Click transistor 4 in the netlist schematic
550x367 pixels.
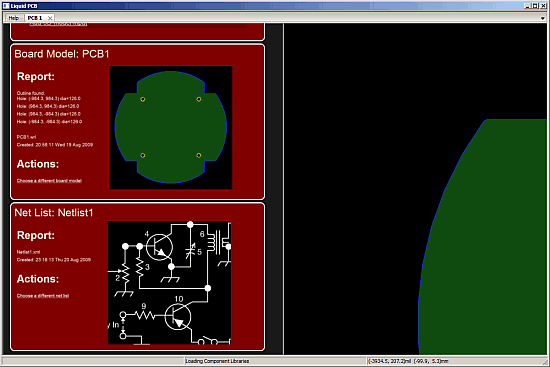159,246
